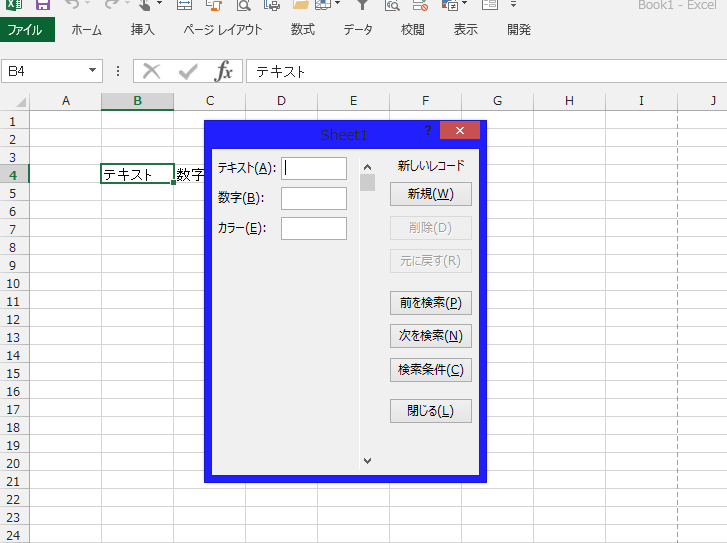Click the form dialog's scrollbar down arrow

click(367, 460)
